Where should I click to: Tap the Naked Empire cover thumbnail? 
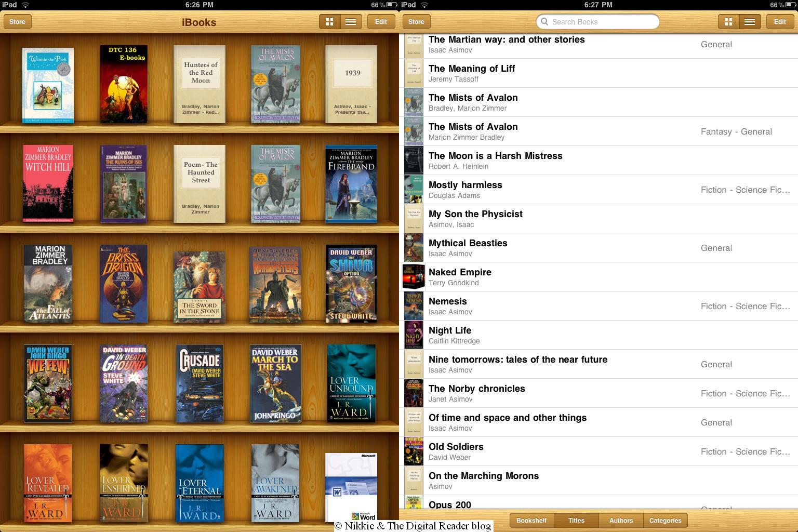point(414,277)
